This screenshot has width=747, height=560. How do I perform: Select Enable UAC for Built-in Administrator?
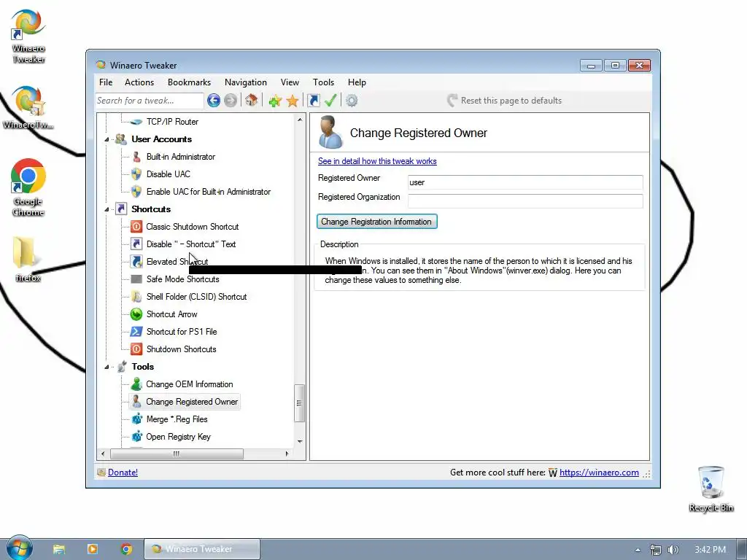click(x=209, y=192)
